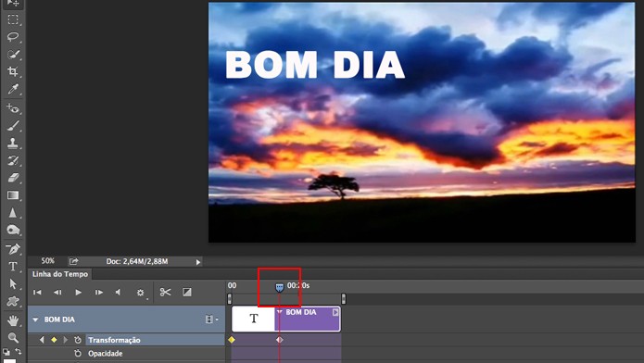Collapse the BOM DIA track

[x=35, y=319]
